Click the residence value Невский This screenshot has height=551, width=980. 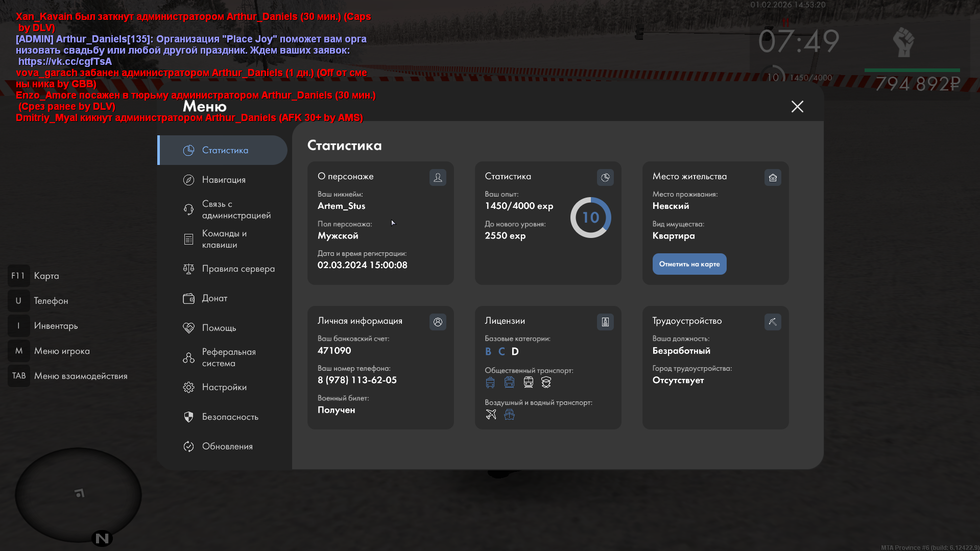point(671,206)
